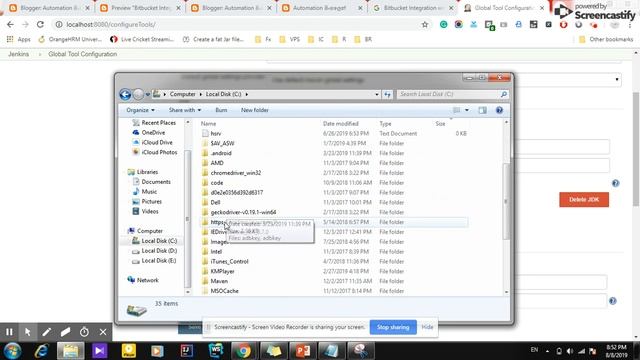Viewport: 640px width, 360px height.
Task: Switch to the Bitbucket Integration Google tab
Action: (412, 8)
